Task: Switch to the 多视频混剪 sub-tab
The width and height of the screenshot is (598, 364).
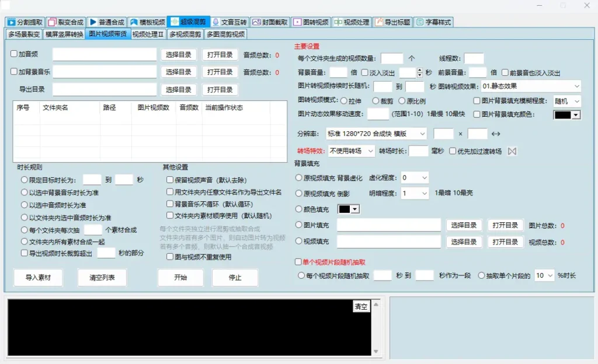Action: (x=185, y=34)
